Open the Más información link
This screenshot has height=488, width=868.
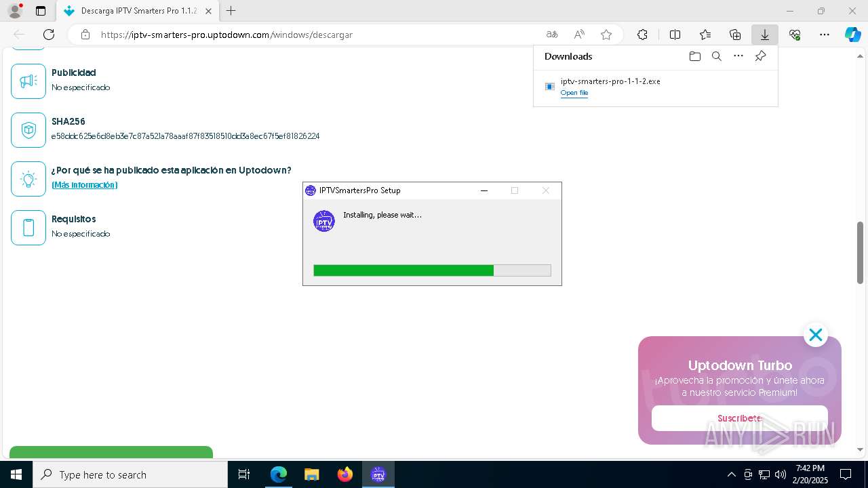(85, 185)
